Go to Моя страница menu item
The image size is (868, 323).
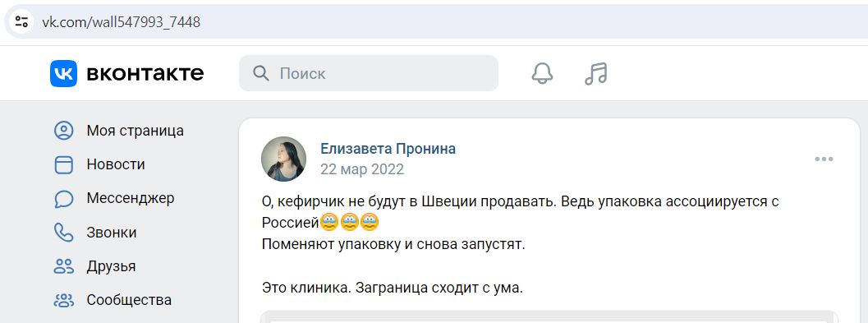tap(135, 131)
